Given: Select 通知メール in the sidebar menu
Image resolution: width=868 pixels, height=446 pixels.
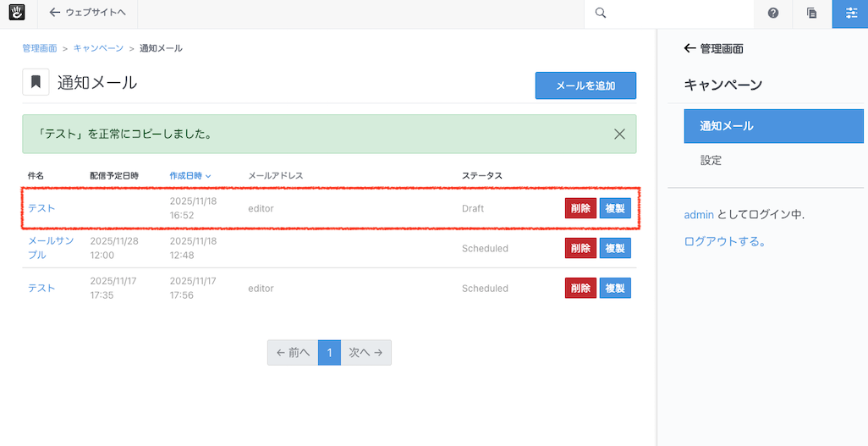Looking at the screenshot, I should 773,126.
